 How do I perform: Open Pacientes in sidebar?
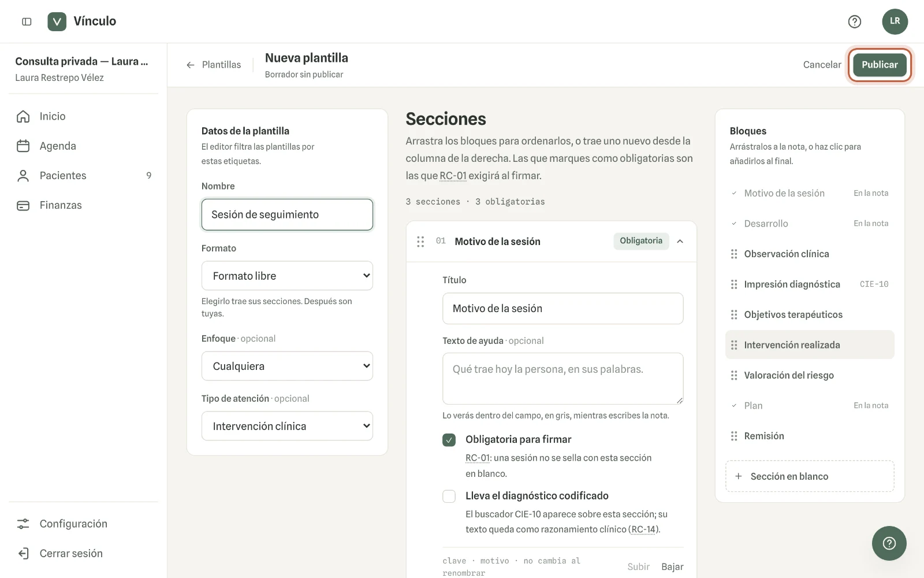point(83,176)
